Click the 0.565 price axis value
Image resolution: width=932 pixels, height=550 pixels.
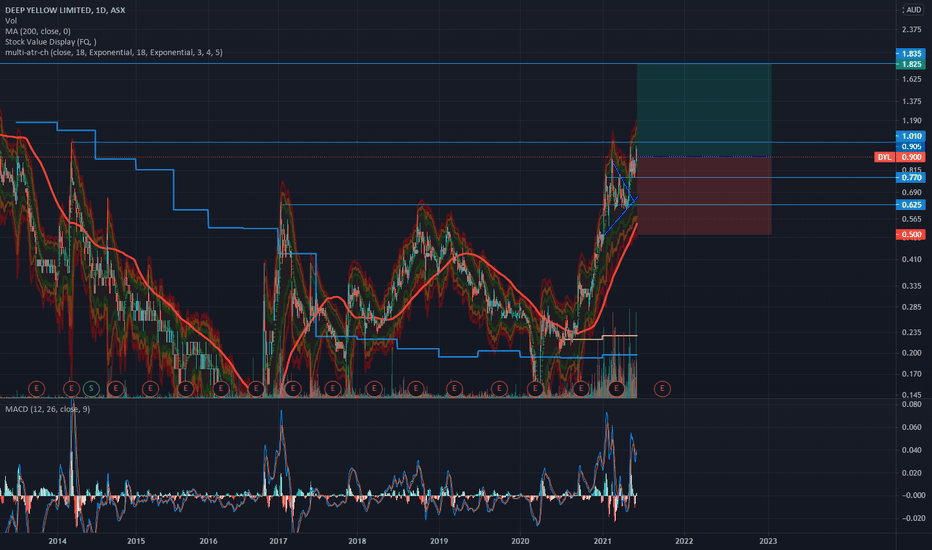(x=911, y=219)
